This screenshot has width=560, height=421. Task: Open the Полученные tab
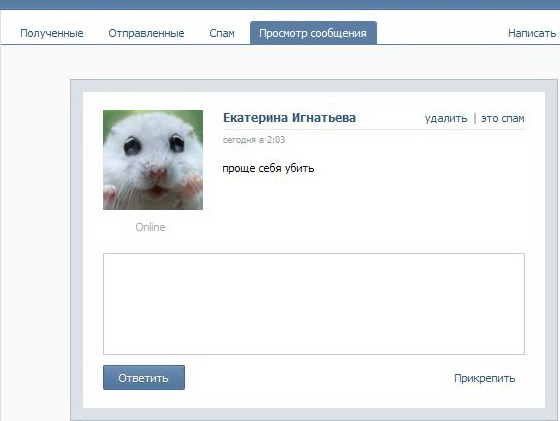click(52, 33)
